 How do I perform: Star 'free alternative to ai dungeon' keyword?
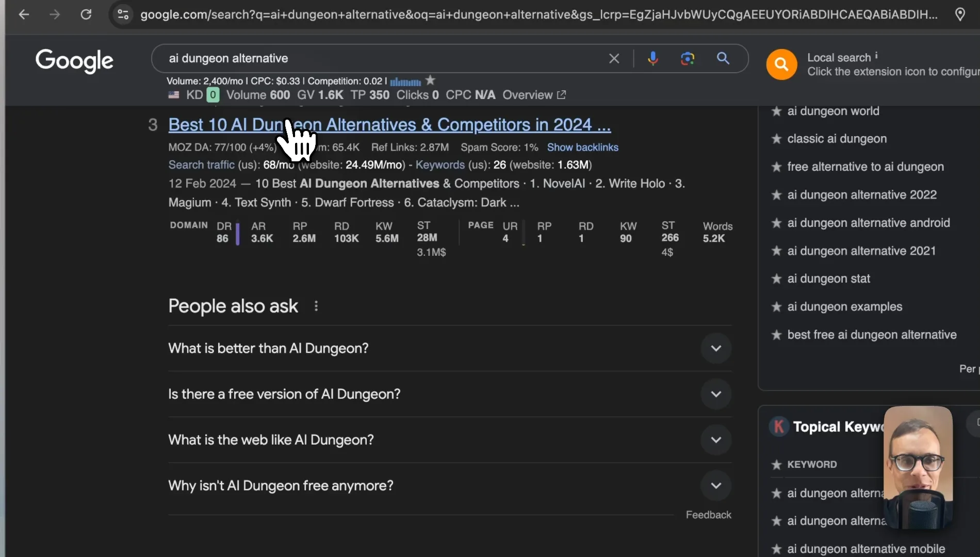pyautogui.click(x=776, y=167)
